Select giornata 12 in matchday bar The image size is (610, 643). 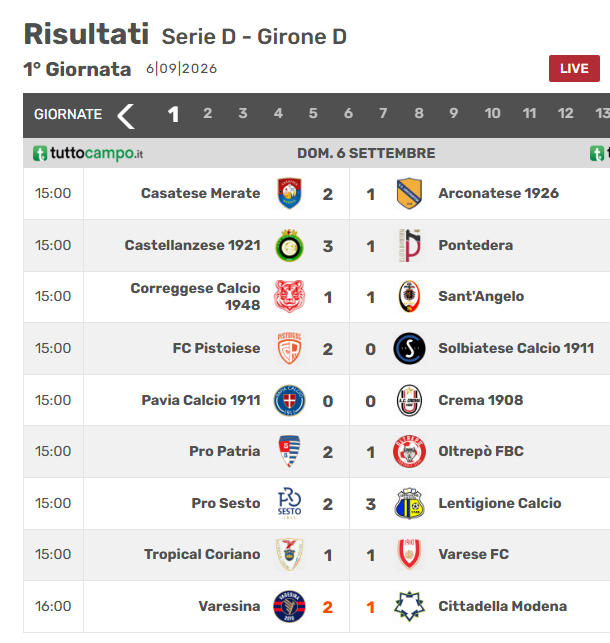coord(565,113)
